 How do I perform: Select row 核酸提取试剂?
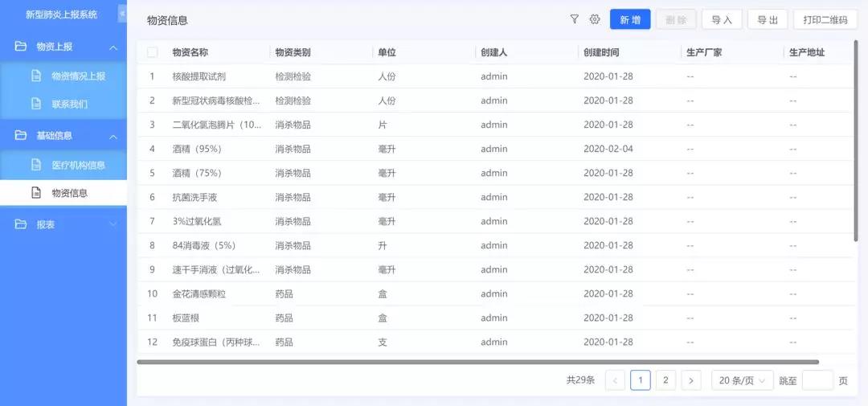494,76
